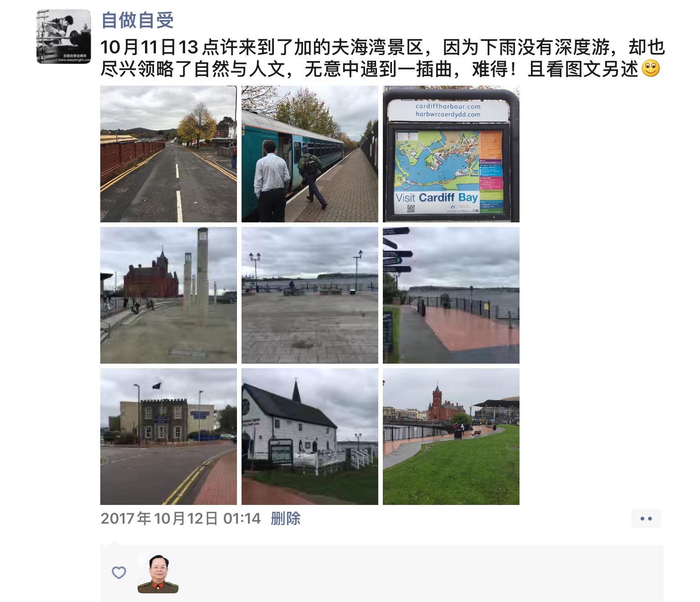
Task: Click the likes section gray bar
Action: pyautogui.click(x=382, y=573)
